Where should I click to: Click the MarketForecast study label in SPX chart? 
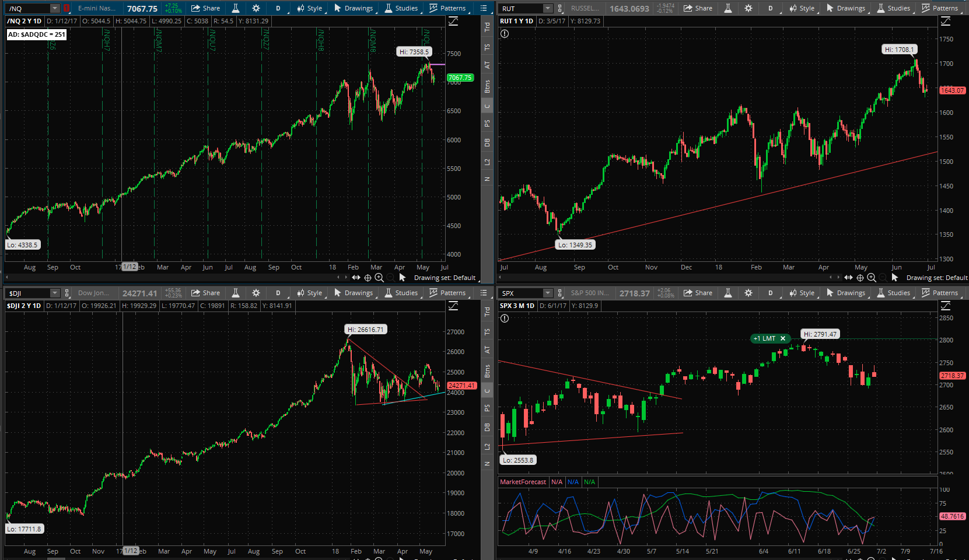click(x=523, y=482)
